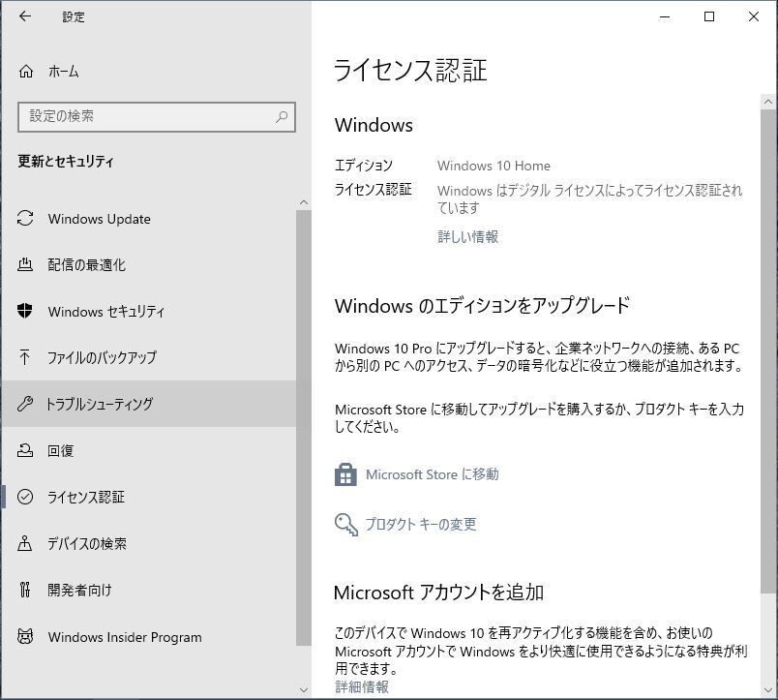Click the key icon beside プロダクト キーの変更
The height and width of the screenshot is (700, 778).
pyautogui.click(x=345, y=524)
